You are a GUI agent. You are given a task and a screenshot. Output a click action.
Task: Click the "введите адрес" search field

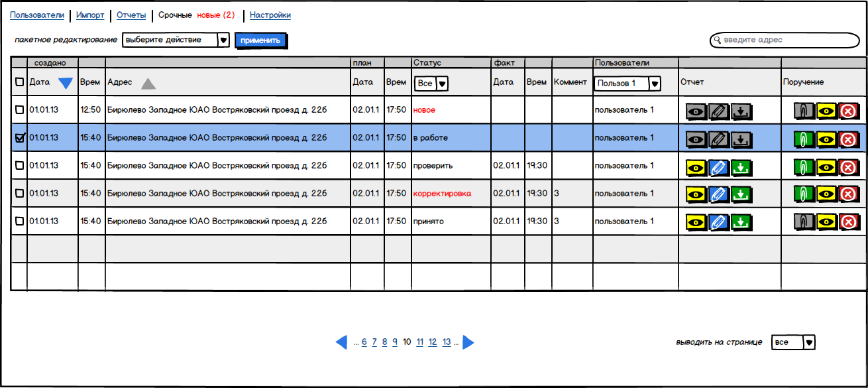(x=785, y=40)
